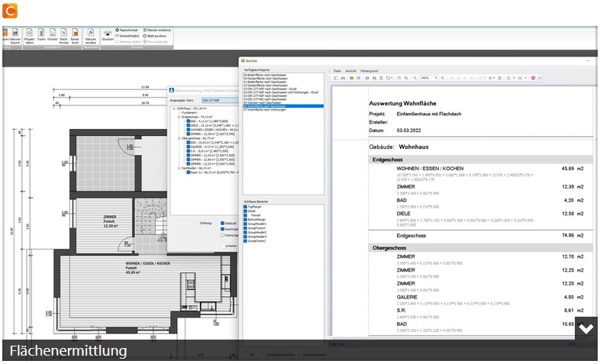Click the print icon in Berichte toolbar
This screenshot has height=364, width=600.
[x=367, y=78]
